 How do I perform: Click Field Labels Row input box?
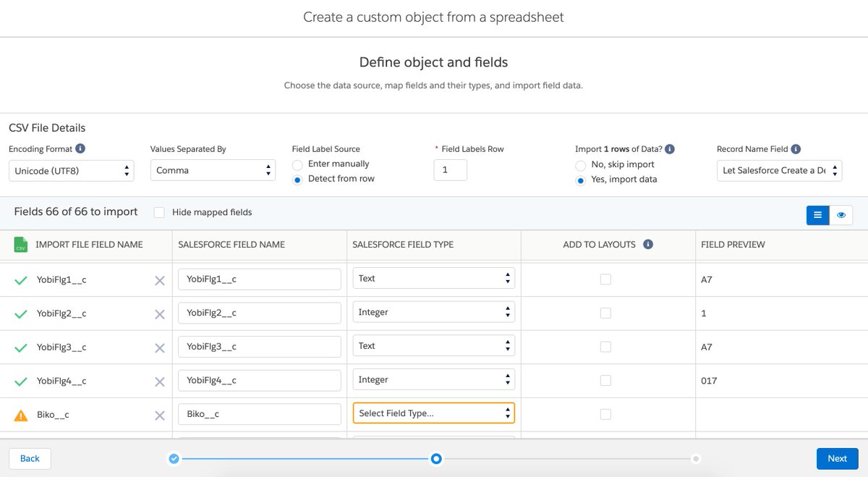click(x=450, y=170)
